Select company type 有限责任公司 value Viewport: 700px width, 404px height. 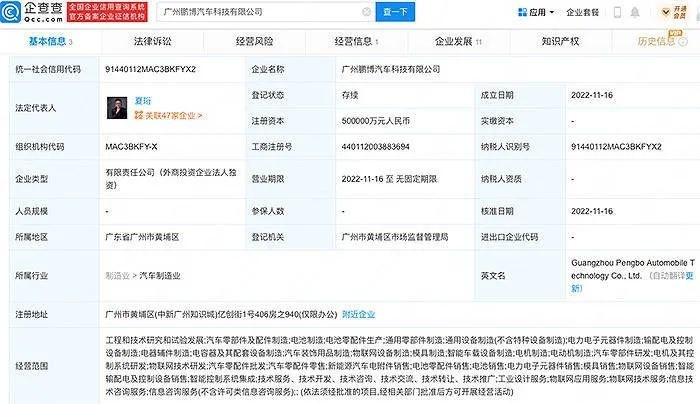(x=171, y=179)
